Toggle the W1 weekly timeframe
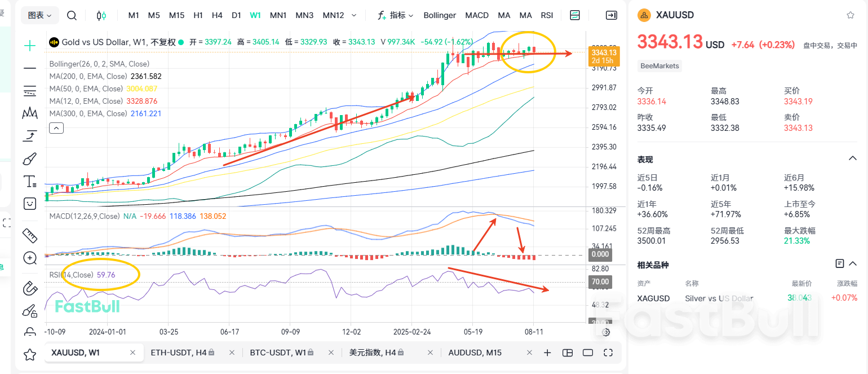Screen dimensions: 868x374 coord(255,15)
